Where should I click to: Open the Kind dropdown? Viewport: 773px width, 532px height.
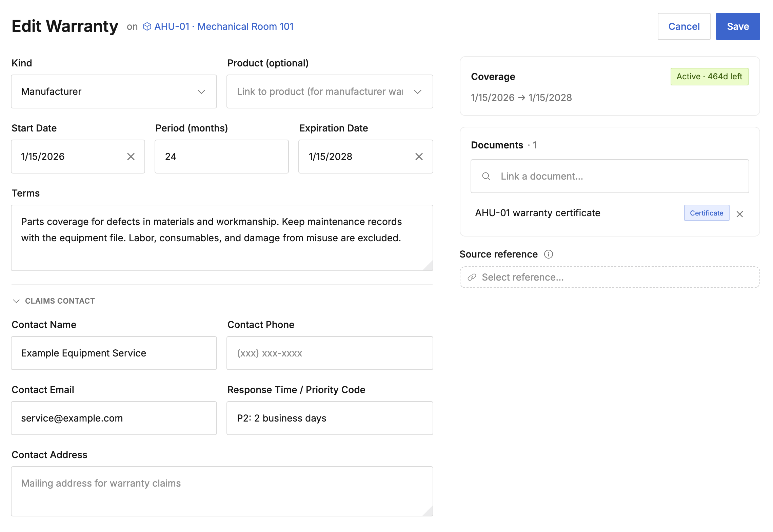[x=114, y=91]
